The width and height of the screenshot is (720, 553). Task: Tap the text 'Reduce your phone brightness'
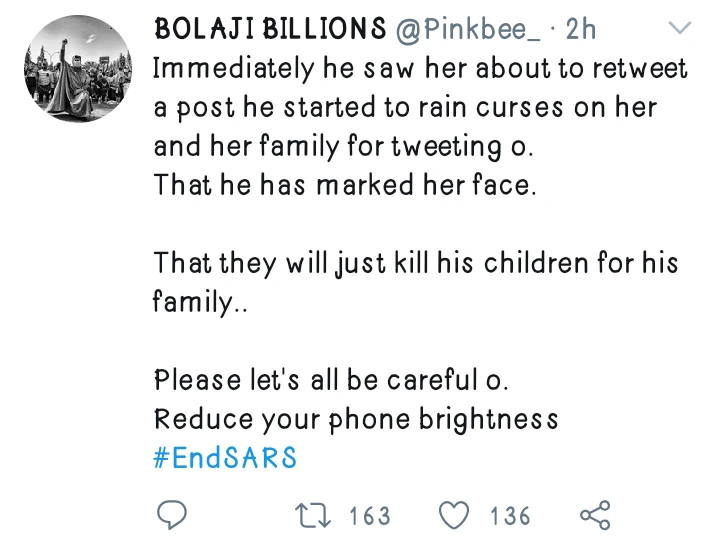coord(355,419)
